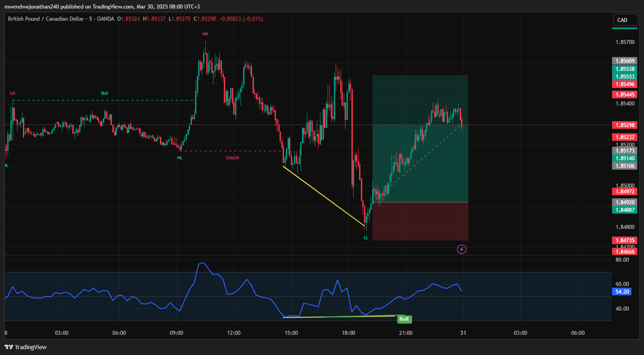Image resolution: width=644 pixels, height=355 pixels.
Task: Click the LL swing low marker
Action: point(366,238)
